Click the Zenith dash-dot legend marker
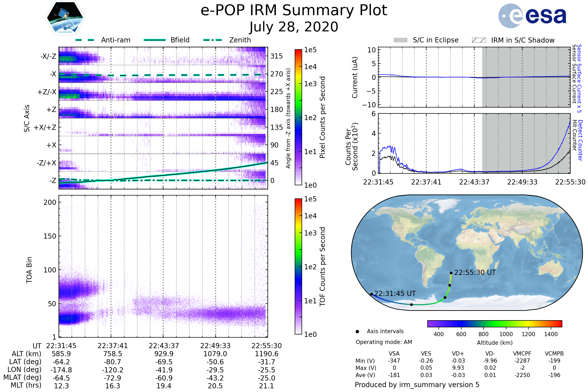This screenshot has height=392, width=588. click(212, 40)
